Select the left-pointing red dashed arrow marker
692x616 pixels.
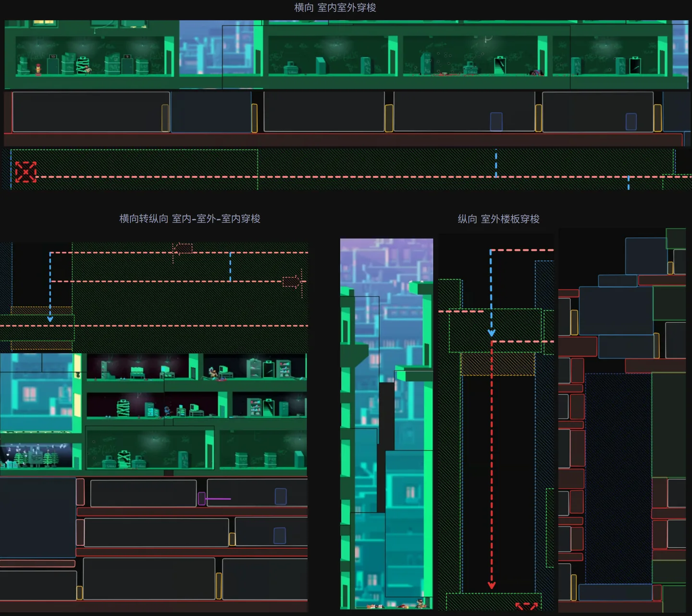coord(183,248)
